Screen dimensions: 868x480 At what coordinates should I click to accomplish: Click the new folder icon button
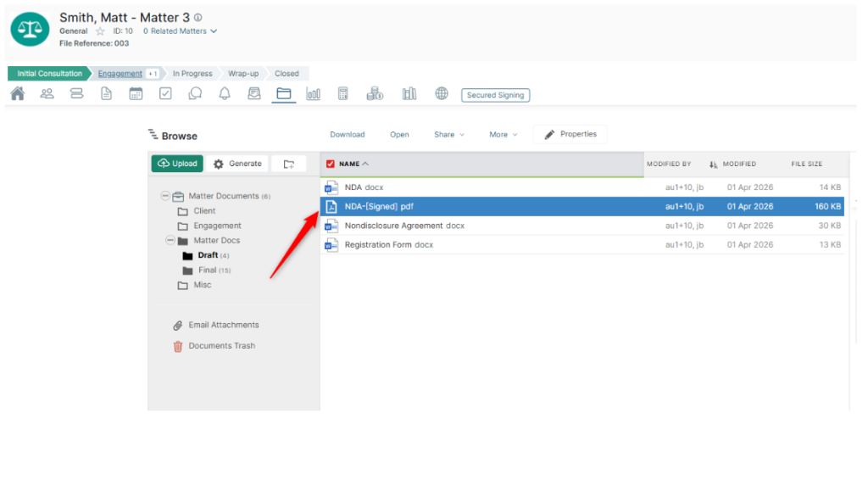click(289, 164)
